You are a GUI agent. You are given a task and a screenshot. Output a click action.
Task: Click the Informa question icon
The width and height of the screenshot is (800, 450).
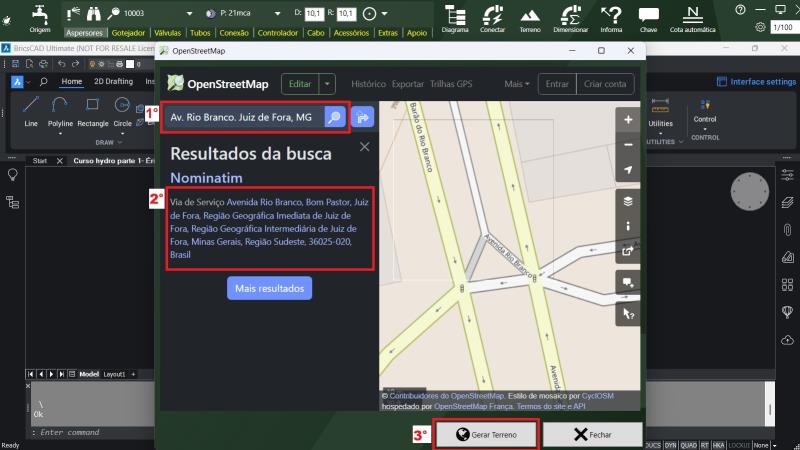tap(611, 15)
